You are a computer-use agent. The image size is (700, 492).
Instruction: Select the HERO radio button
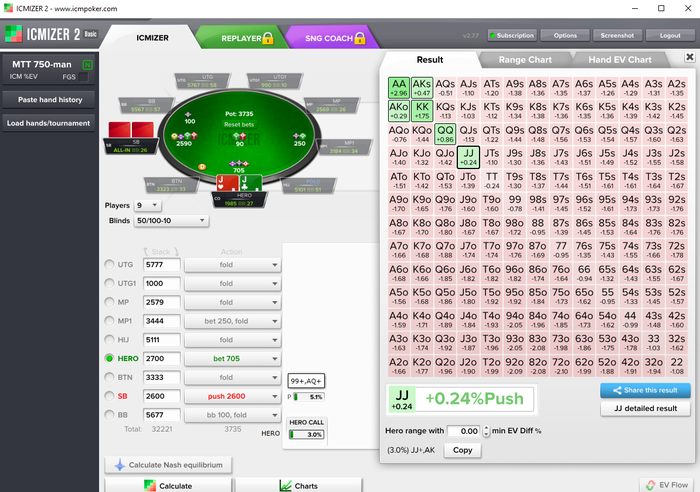109,358
